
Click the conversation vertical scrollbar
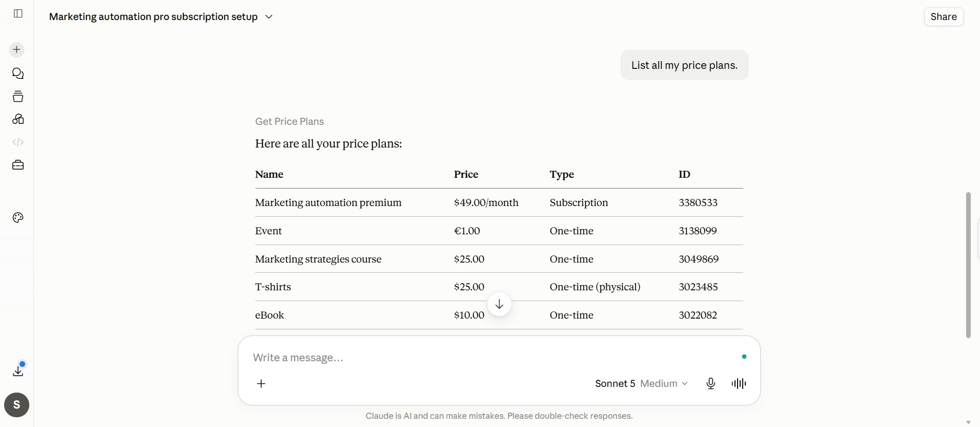(968, 265)
